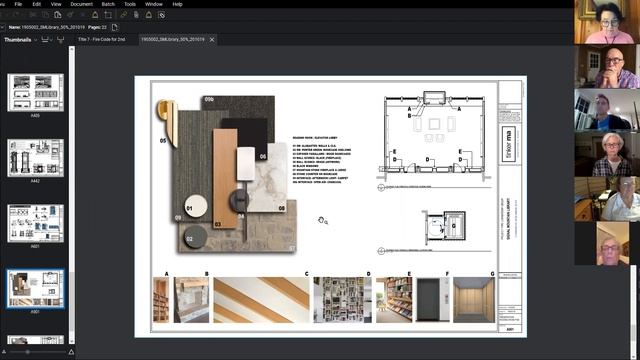Click reference image B stone fireplace photo
640x360 pixels.
coord(191,300)
